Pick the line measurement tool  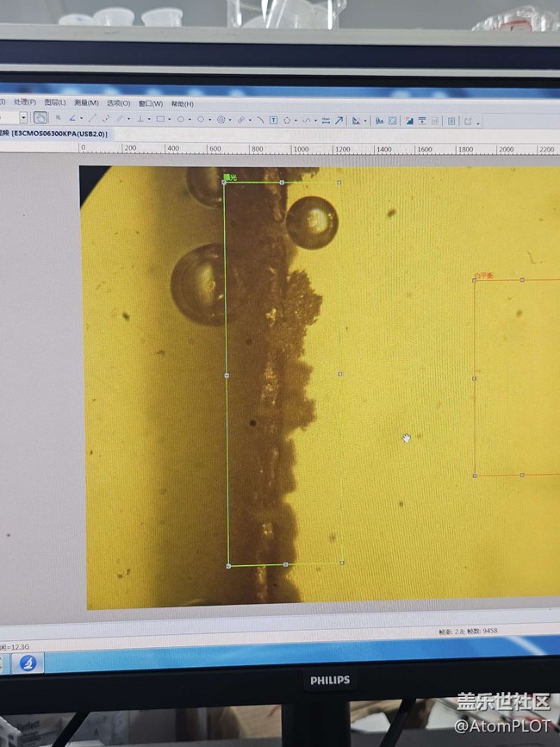click(92, 119)
